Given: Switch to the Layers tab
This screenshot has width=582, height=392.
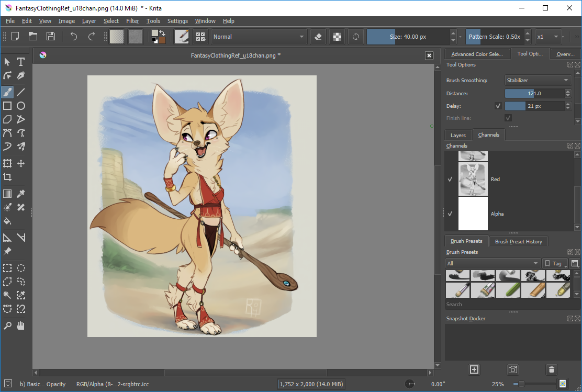Looking at the screenshot, I should pyautogui.click(x=457, y=135).
